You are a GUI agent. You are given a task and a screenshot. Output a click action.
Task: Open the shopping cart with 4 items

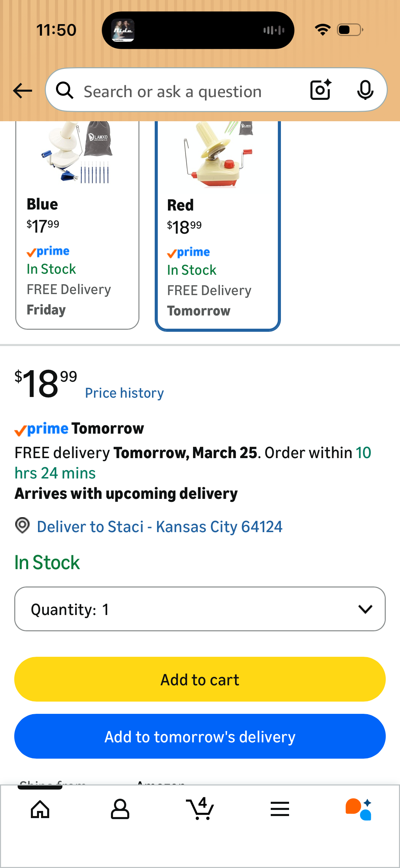point(200,809)
